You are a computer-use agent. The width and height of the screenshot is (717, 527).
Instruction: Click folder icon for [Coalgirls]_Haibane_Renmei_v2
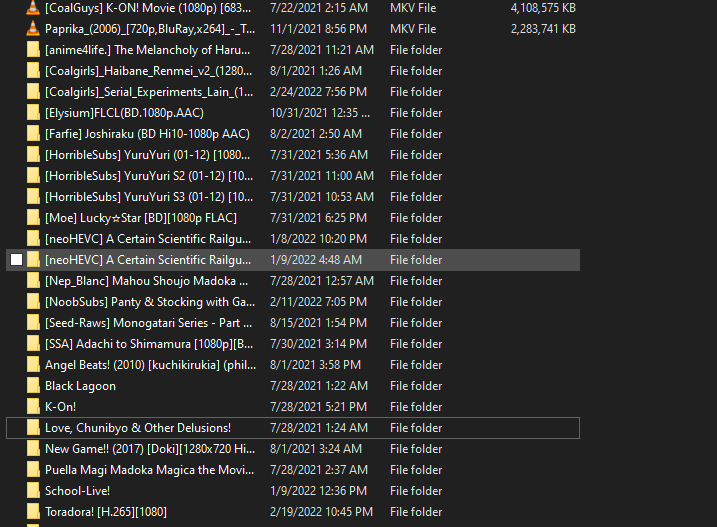(33, 71)
